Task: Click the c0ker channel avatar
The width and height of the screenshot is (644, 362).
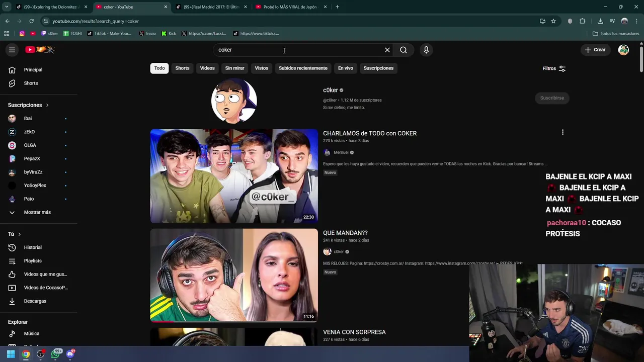Action: click(234, 101)
